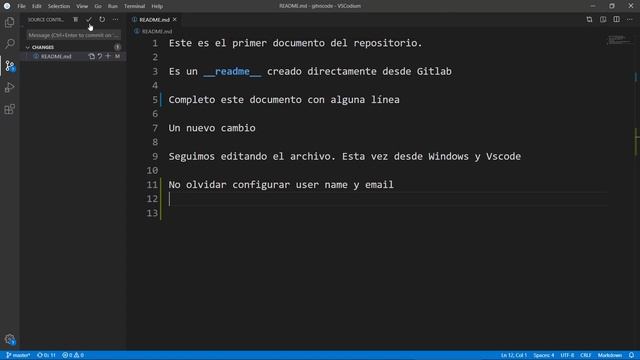This screenshot has width=640, height=360.
Task: Open editor more actions ellipsis
Action: click(630, 20)
